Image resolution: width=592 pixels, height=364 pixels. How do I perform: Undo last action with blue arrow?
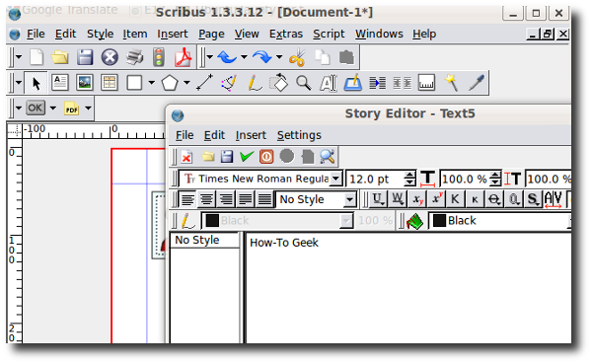tap(227, 57)
